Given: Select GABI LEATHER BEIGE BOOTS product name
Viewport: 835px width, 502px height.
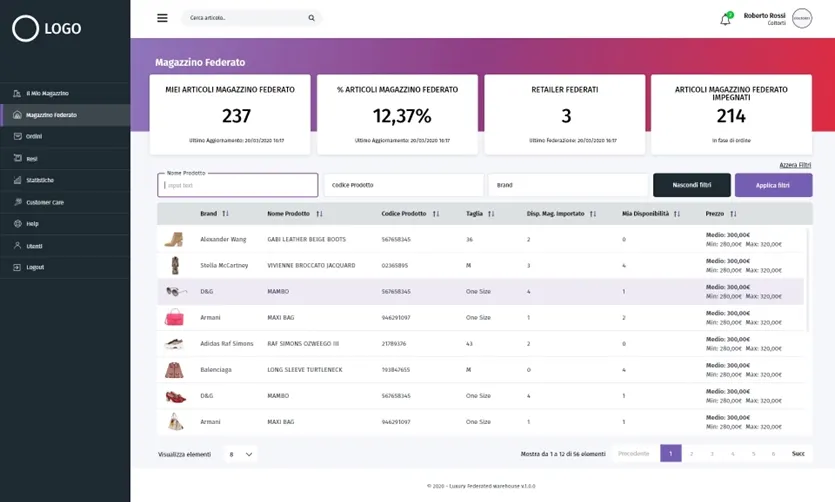Looking at the screenshot, I should [x=306, y=240].
